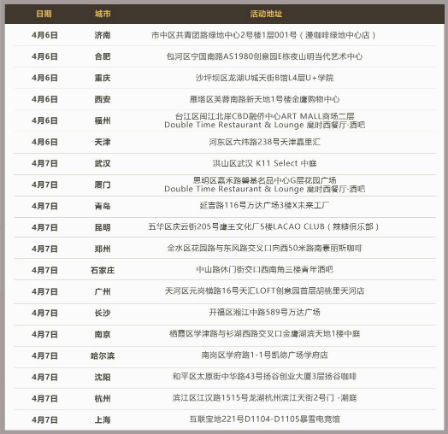Select the 合肥 city cell

tap(102, 57)
